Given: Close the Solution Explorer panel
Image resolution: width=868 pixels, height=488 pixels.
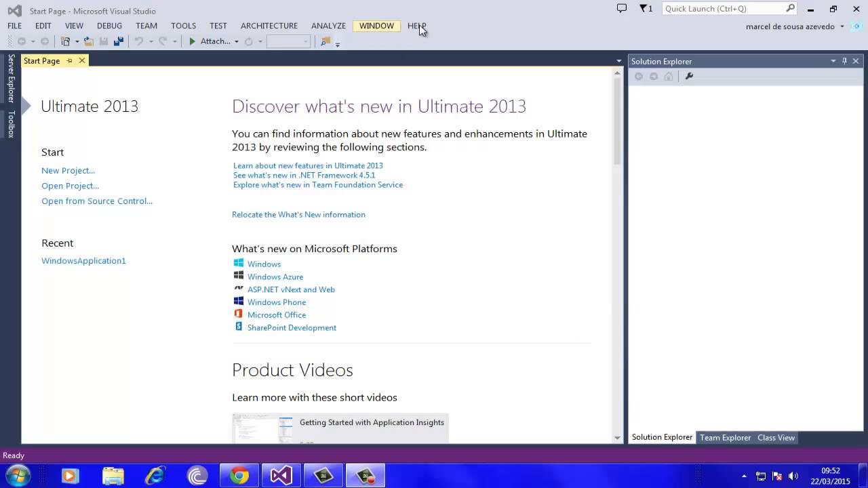Looking at the screenshot, I should pyautogui.click(x=856, y=61).
